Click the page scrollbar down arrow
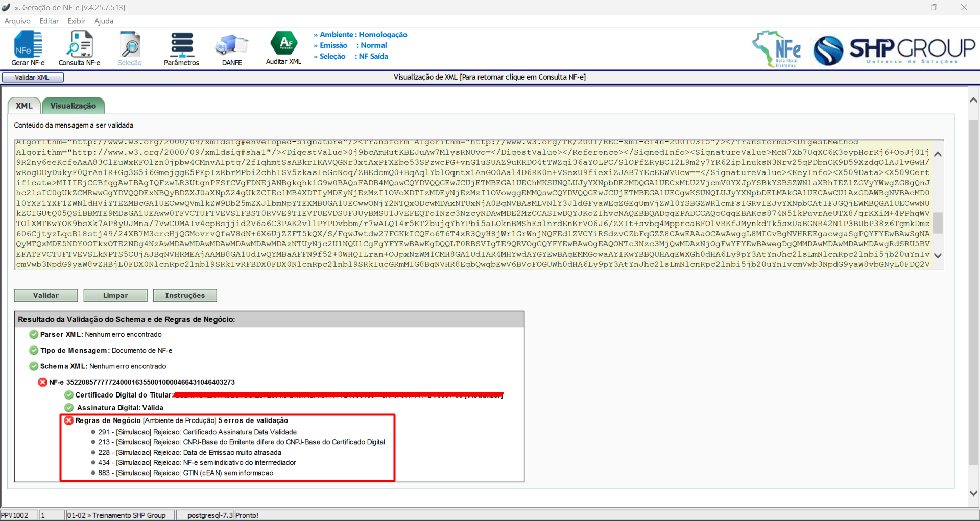This screenshot has height=521, width=980. [973, 493]
